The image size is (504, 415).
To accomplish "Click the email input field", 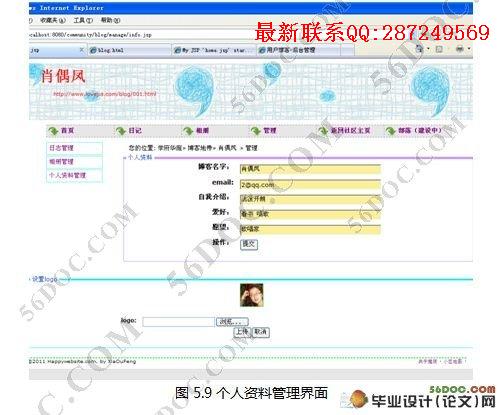I will tap(310, 184).
